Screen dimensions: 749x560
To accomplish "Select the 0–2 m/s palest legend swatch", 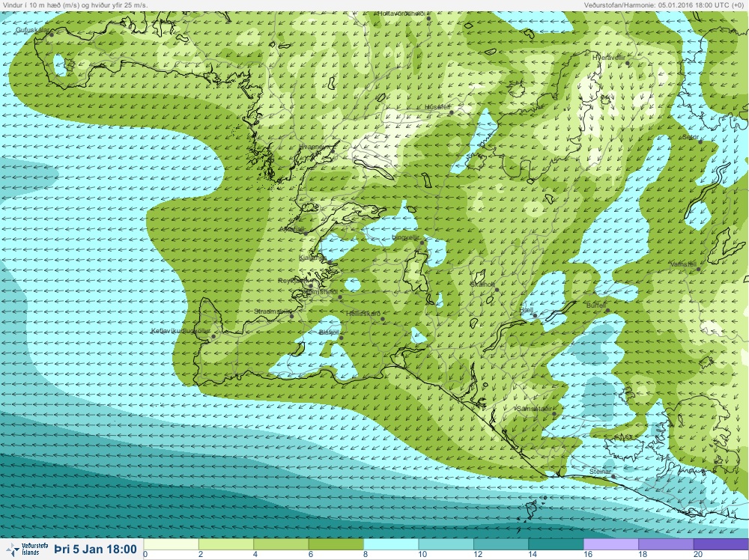I will [x=171, y=544].
